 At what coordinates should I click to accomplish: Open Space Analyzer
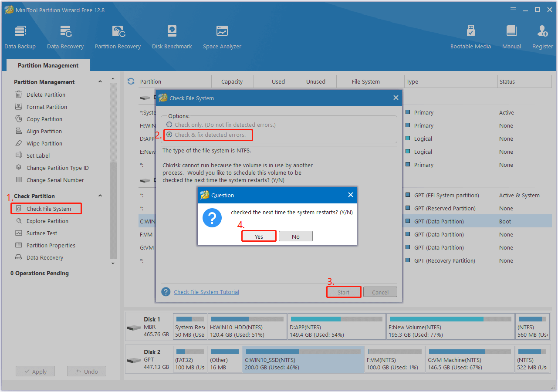(x=222, y=37)
